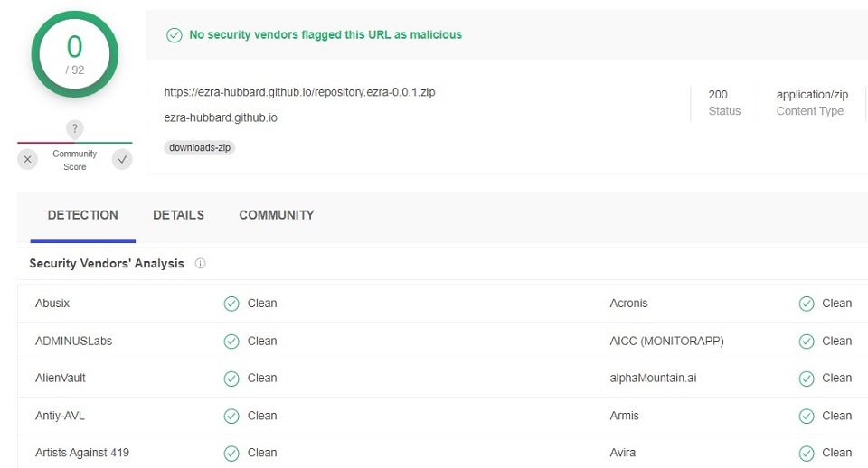The height and width of the screenshot is (468, 868).
Task: Click the 200 Status value
Action: (x=718, y=95)
